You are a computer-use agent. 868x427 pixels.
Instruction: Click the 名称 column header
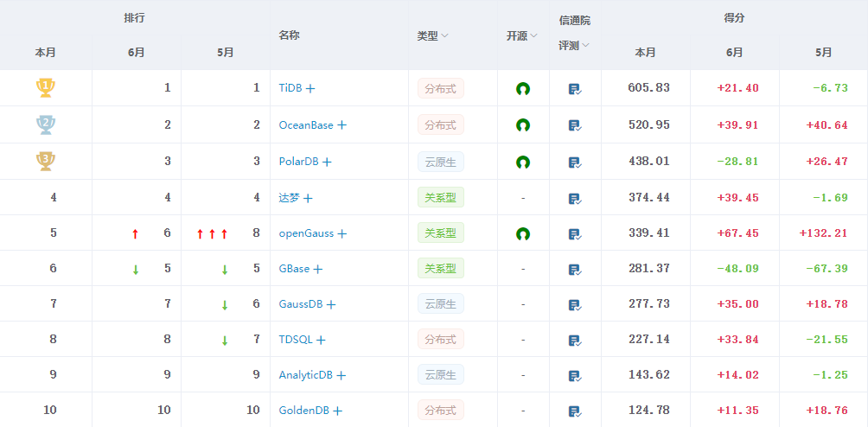point(290,35)
